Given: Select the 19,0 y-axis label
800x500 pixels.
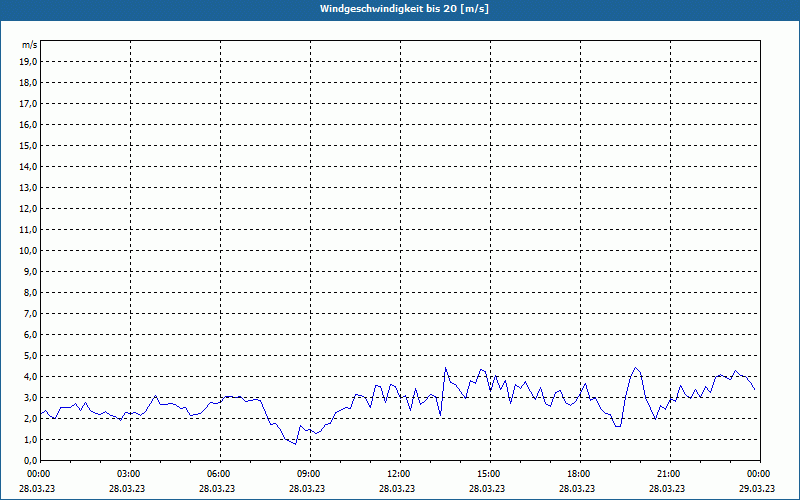Looking at the screenshot, I should 28,62.
